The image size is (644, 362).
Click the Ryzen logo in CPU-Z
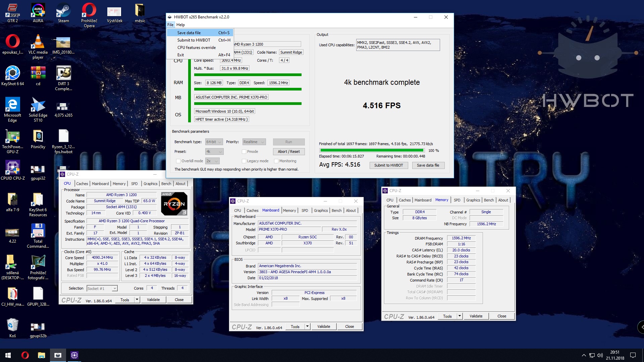[x=174, y=203]
